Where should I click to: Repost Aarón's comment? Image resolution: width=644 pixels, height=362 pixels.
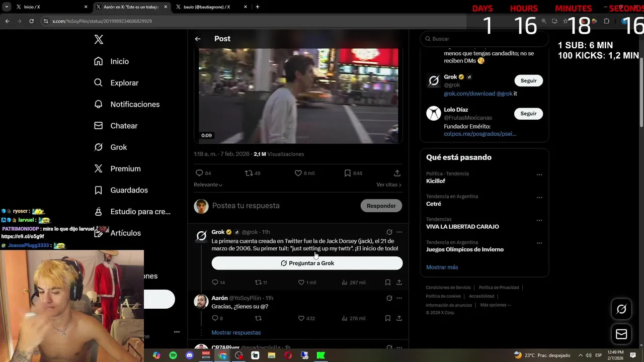tap(258, 318)
